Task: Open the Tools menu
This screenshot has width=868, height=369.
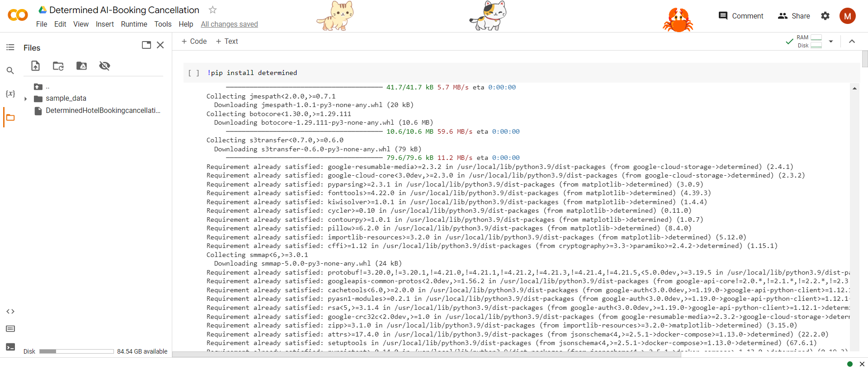Action: click(163, 24)
